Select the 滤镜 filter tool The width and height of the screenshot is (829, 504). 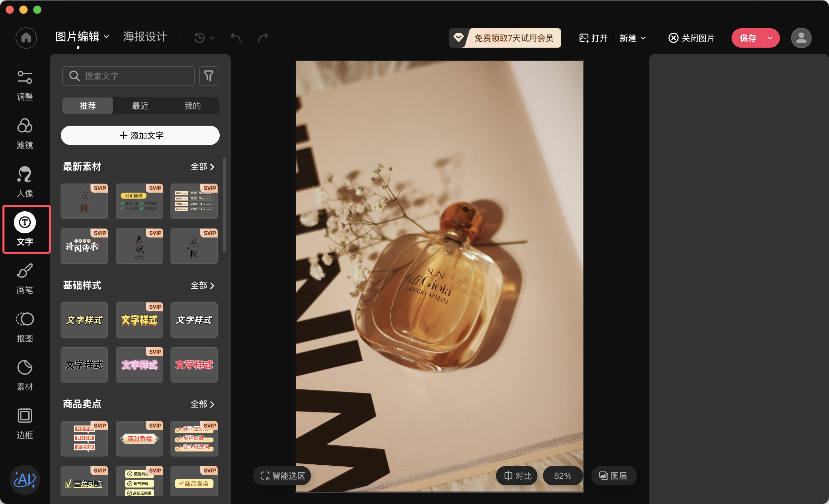pos(25,134)
